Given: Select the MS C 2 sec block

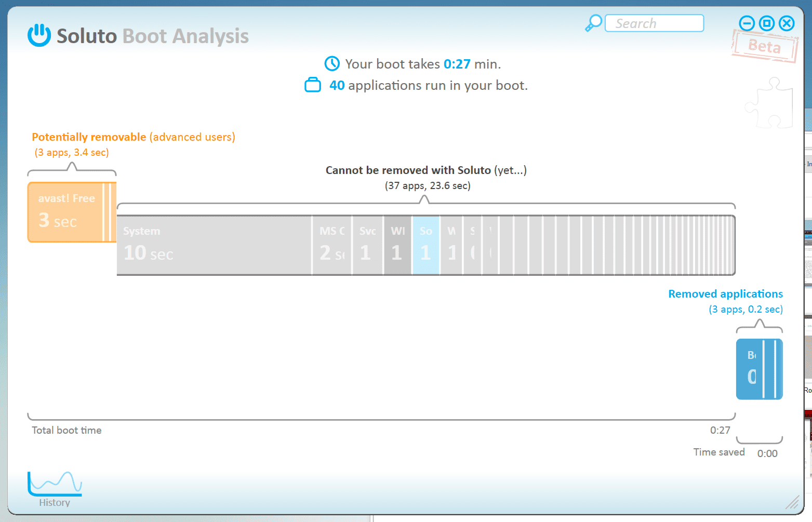Looking at the screenshot, I should 332,245.
